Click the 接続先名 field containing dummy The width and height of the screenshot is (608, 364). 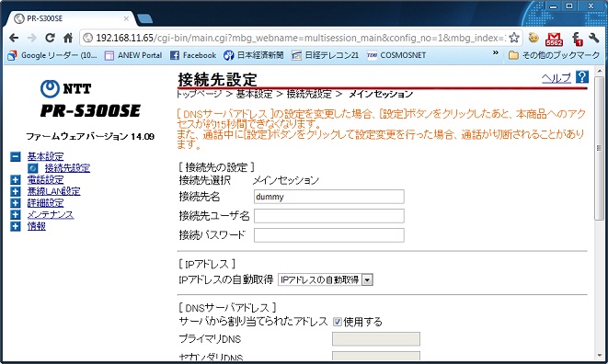click(329, 197)
